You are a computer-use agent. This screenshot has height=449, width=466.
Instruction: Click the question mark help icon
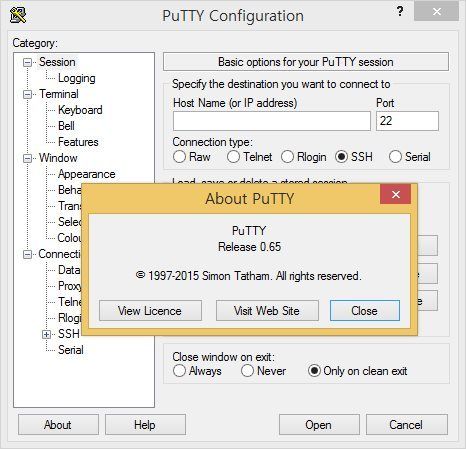[400, 12]
